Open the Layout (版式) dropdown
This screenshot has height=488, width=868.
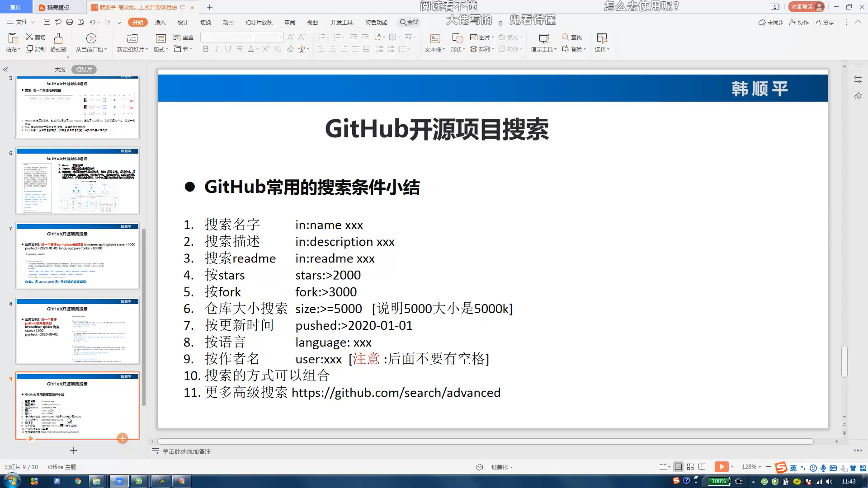pyautogui.click(x=160, y=42)
